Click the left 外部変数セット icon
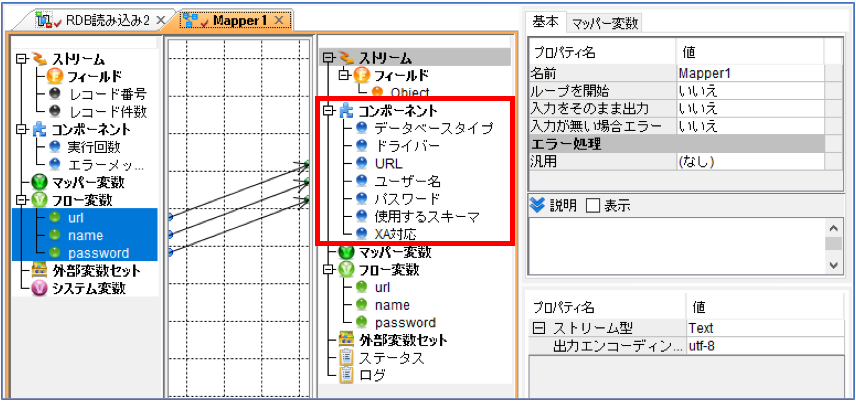The height and width of the screenshot is (401, 856). coord(39,271)
